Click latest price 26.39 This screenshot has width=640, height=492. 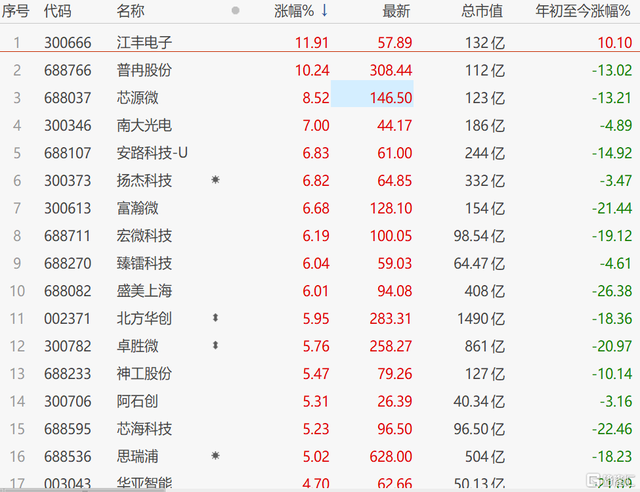pyautogui.click(x=395, y=401)
